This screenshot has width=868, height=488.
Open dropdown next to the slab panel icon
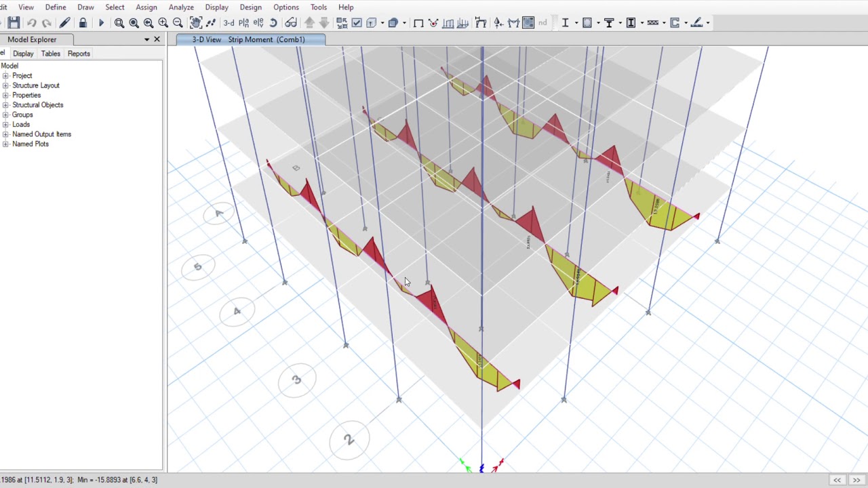click(598, 22)
